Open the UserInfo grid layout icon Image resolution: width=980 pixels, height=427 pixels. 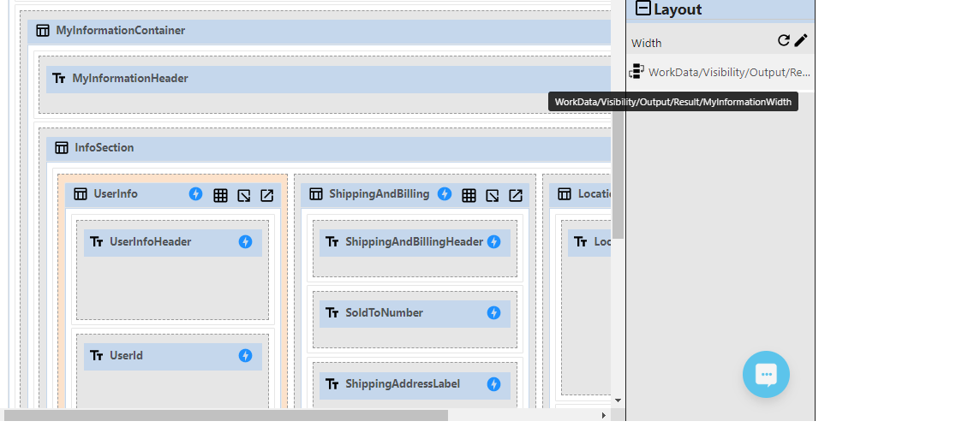click(220, 195)
